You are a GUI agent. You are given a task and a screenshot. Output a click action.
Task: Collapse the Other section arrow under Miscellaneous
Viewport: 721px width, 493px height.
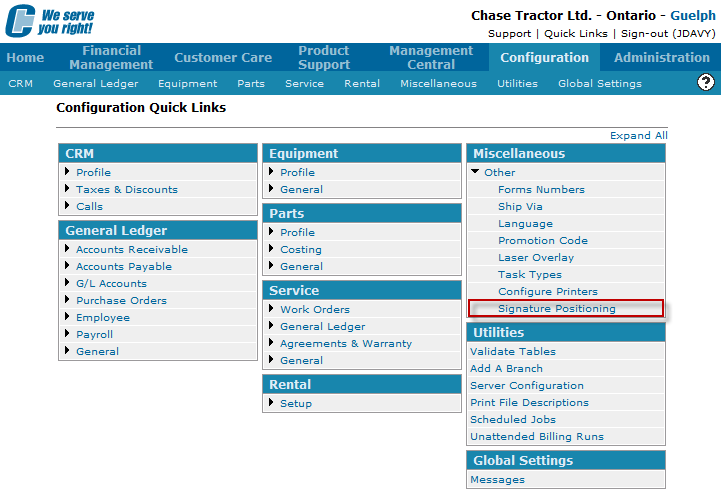[x=475, y=172]
